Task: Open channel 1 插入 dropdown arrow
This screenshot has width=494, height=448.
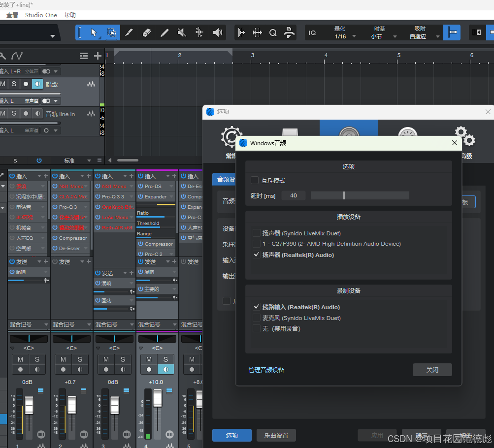Action: 39,176
